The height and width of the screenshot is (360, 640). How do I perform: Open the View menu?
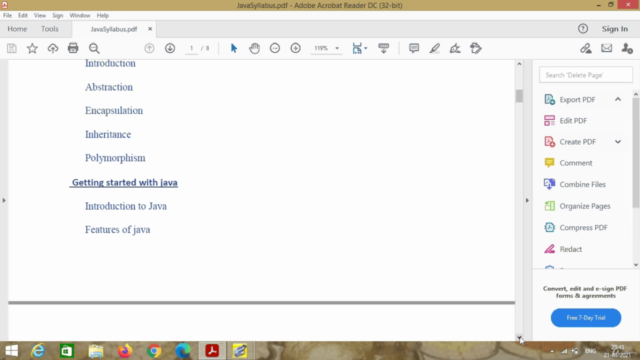(40, 15)
